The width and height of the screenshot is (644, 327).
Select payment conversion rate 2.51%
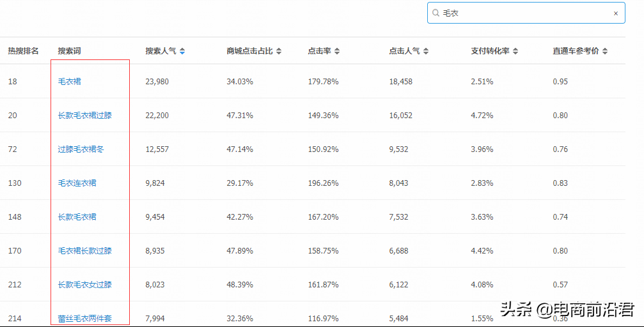point(482,82)
